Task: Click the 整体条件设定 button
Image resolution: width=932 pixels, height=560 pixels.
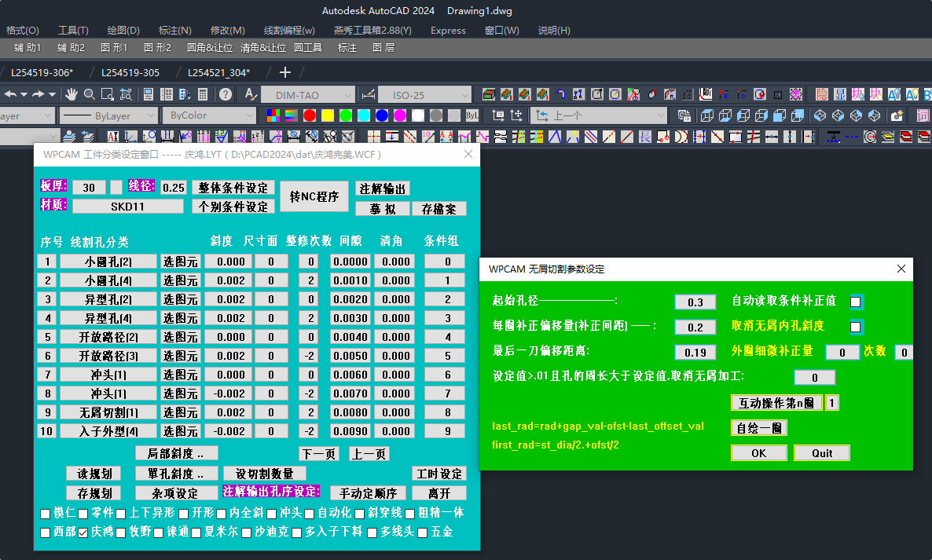Action: 233,188
